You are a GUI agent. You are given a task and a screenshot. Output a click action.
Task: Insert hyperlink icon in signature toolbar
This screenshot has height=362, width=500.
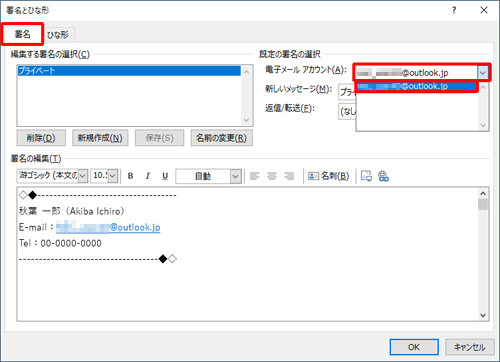pyautogui.click(x=383, y=176)
